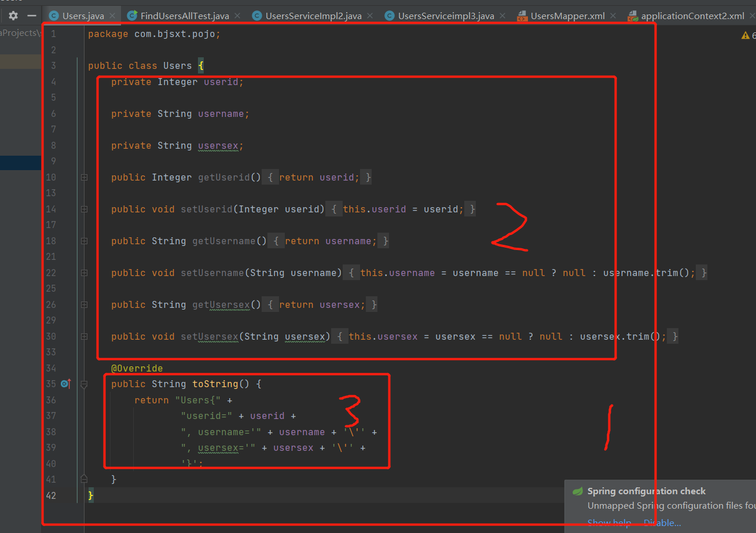Click the 'private String username;' field
The image size is (756, 533).
pos(181,114)
